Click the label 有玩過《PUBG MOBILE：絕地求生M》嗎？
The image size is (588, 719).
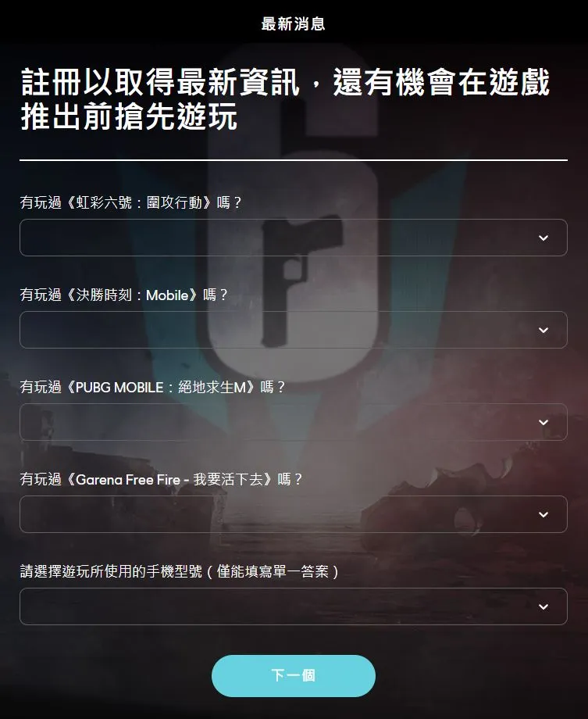point(153,387)
